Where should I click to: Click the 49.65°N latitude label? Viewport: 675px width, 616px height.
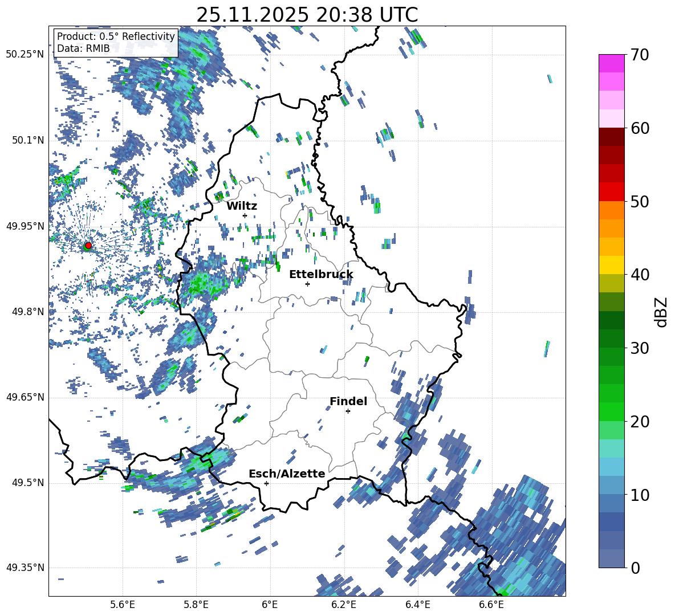coord(25,397)
